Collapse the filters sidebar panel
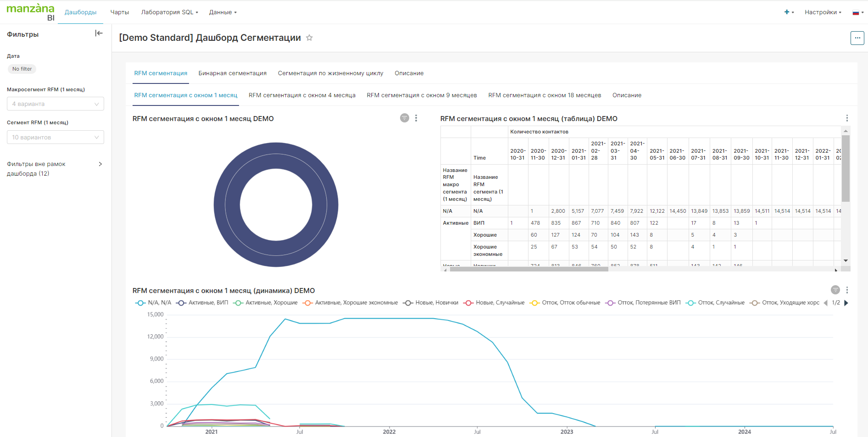This screenshot has height=437, width=868. point(99,33)
